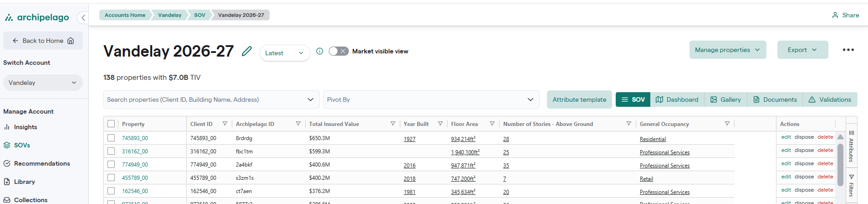Expand the search properties dropdown arrow
Image resolution: width=868 pixels, height=204 pixels.
coord(311,99)
